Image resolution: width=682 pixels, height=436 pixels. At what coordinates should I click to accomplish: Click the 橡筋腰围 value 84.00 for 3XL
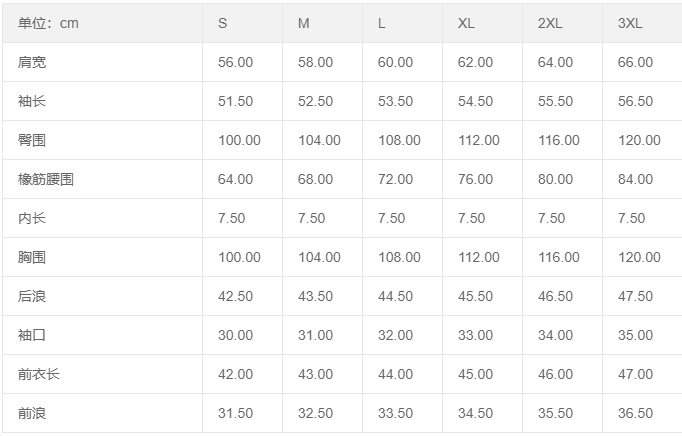(635, 179)
